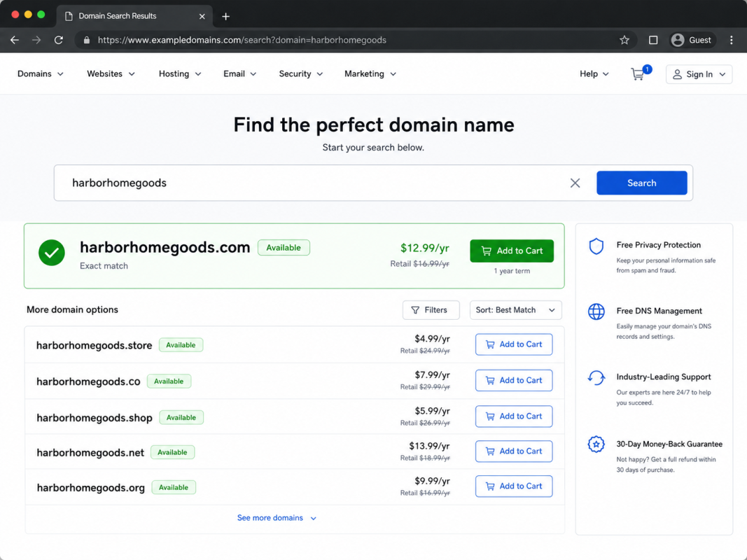Screen dimensions: 747x560
Task: Open the Domains menu
Action: [x=41, y=73]
